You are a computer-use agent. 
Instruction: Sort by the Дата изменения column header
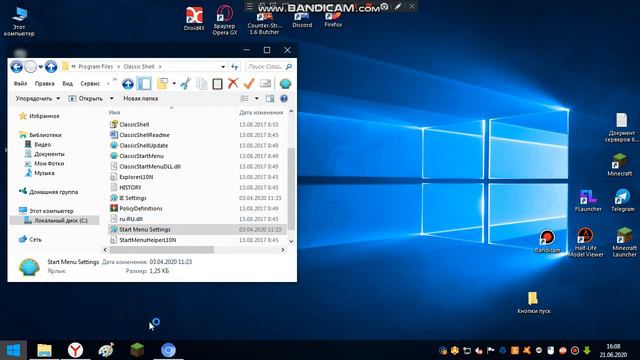[261, 112]
